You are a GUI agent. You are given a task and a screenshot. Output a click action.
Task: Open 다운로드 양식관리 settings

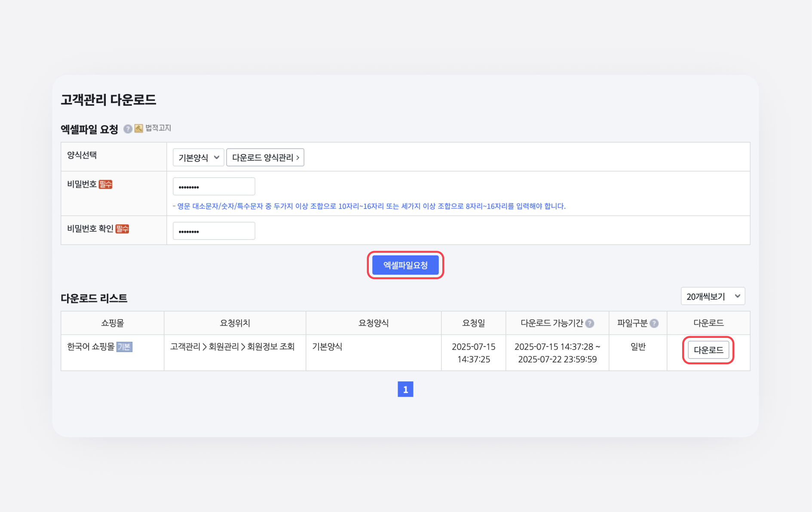(x=265, y=157)
